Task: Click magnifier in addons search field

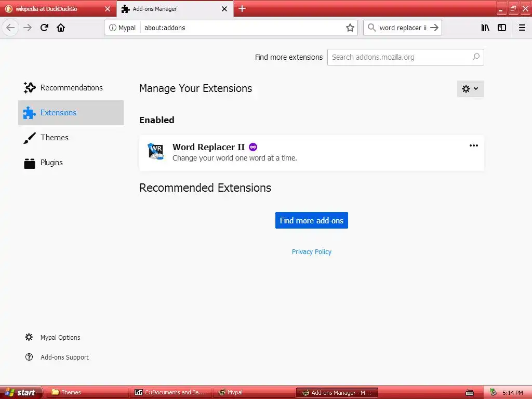Action: [476, 57]
